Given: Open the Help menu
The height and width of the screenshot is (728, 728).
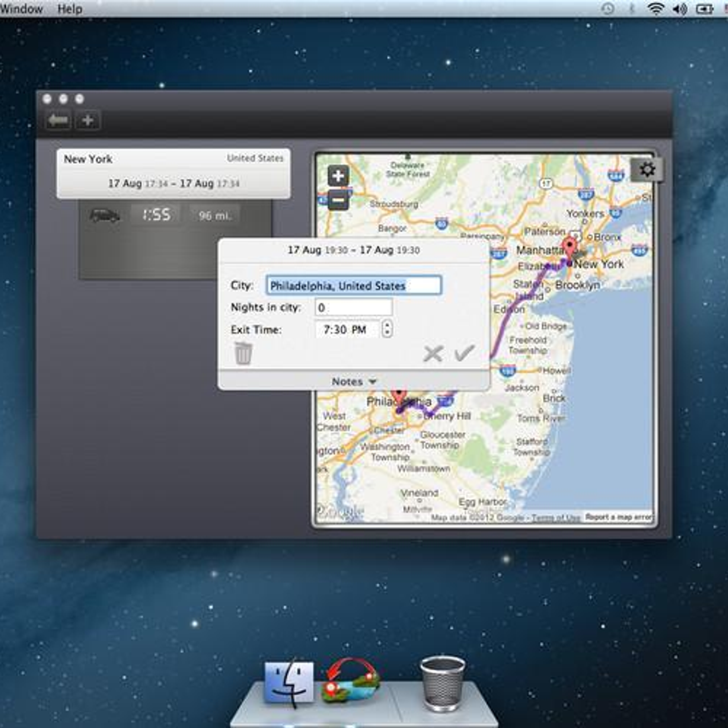Looking at the screenshot, I should 70,9.
